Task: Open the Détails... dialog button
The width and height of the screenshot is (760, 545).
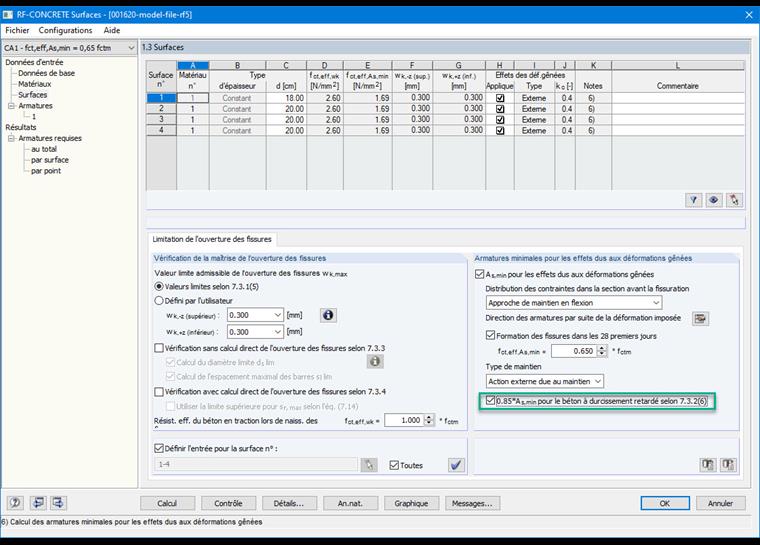Action: click(x=289, y=503)
